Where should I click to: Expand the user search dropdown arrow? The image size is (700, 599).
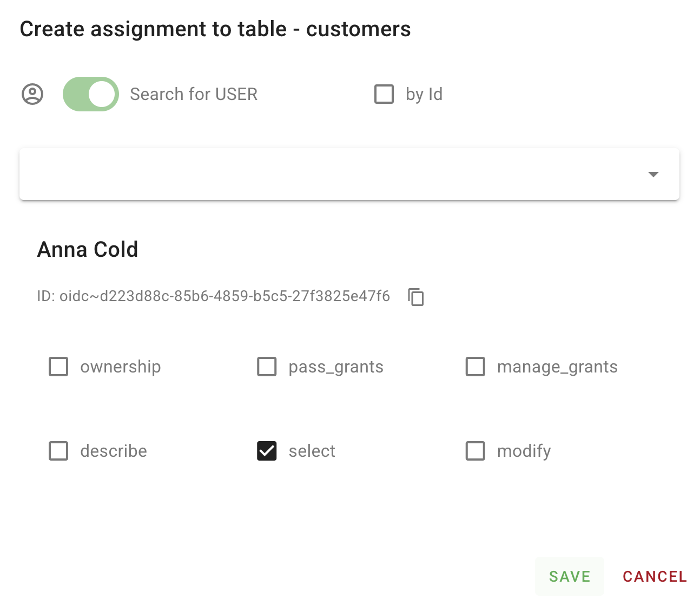653,174
